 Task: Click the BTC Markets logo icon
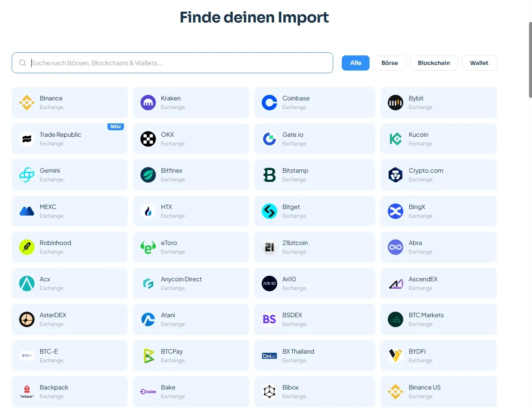pyautogui.click(x=396, y=319)
